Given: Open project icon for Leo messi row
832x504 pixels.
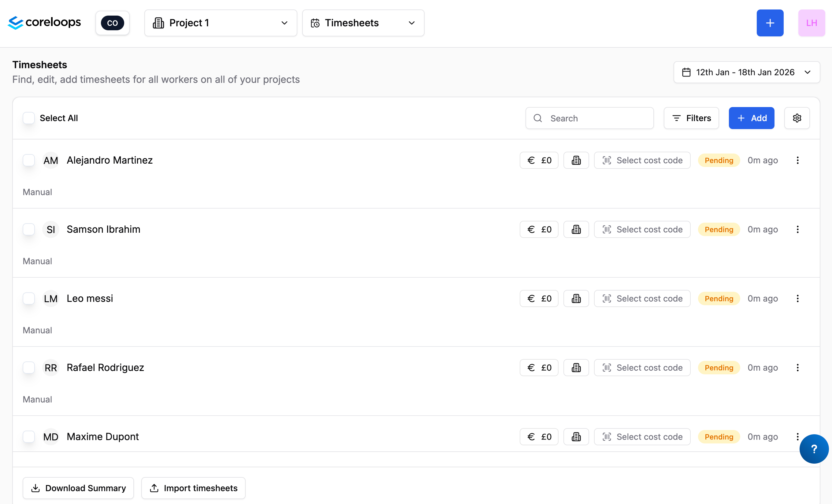Looking at the screenshot, I should pos(576,298).
